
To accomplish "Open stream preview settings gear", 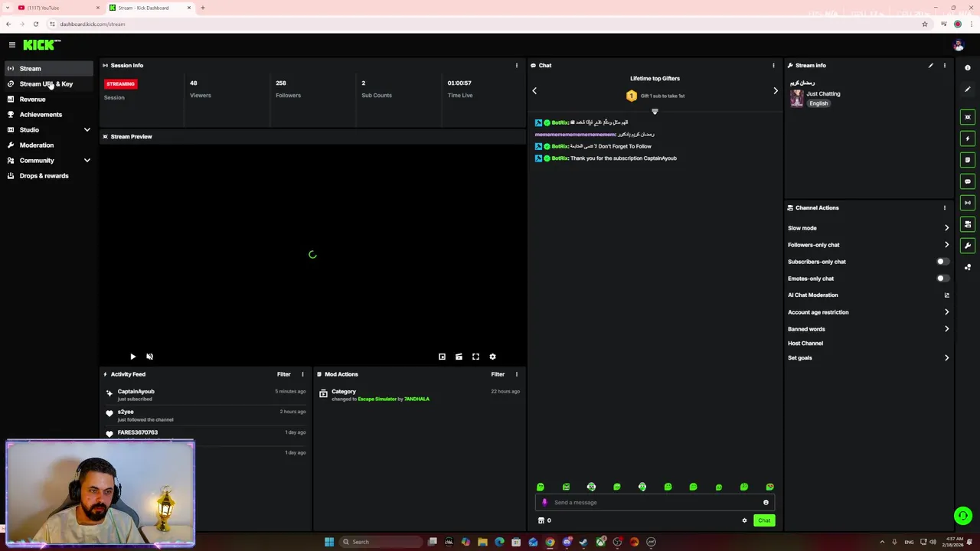I will coord(492,357).
